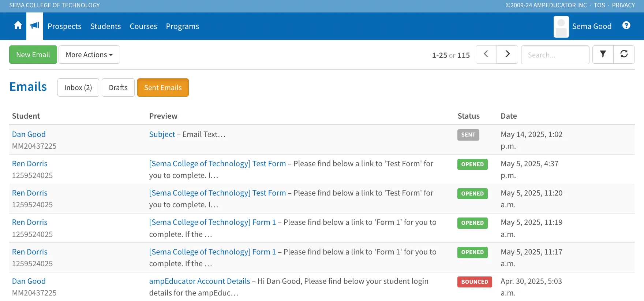
Task: Go to previous page of emails
Action: pyautogui.click(x=486, y=54)
